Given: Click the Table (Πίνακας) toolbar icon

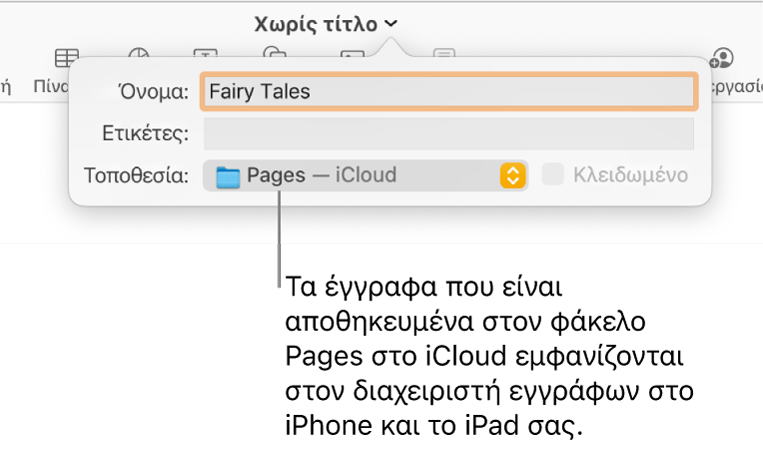Looking at the screenshot, I should coord(66,56).
